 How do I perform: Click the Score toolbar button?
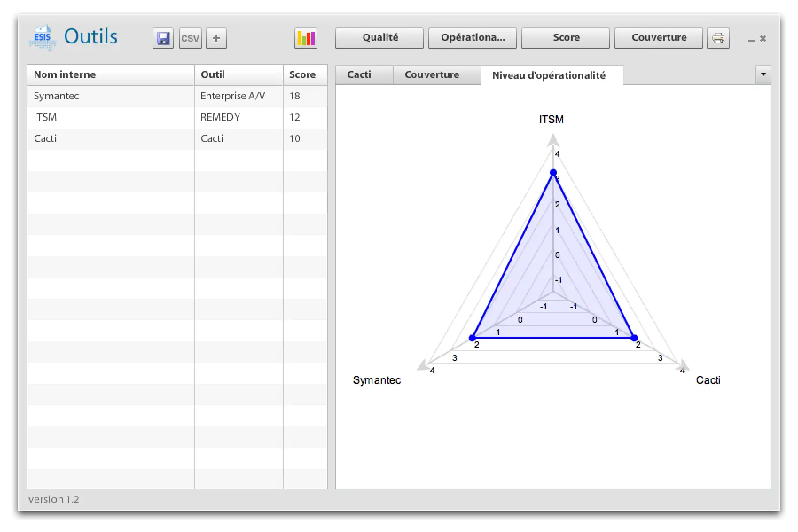point(566,38)
